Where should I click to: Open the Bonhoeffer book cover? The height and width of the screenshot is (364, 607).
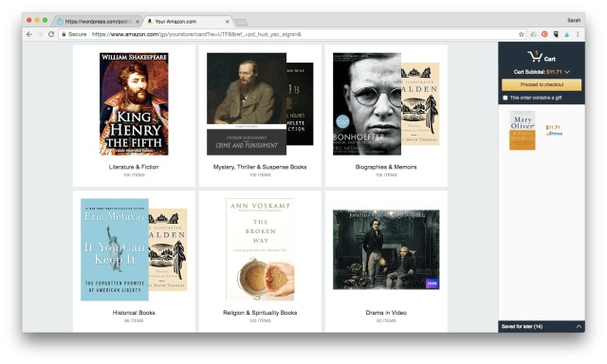coord(367,104)
